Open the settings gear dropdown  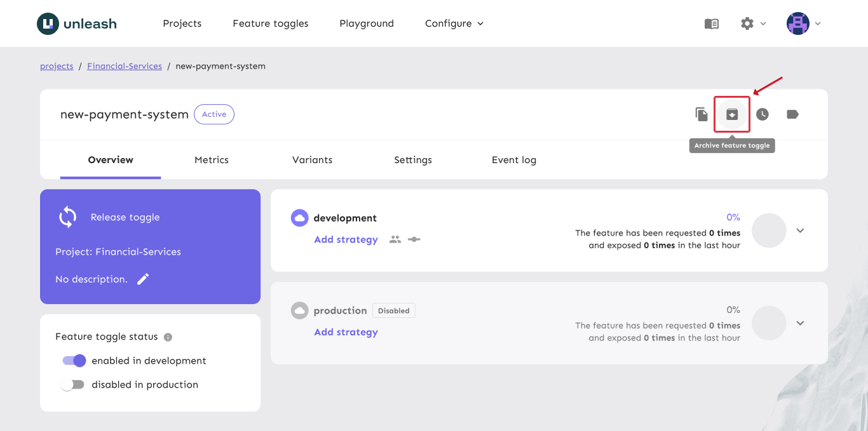pyautogui.click(x=752, y=23)
